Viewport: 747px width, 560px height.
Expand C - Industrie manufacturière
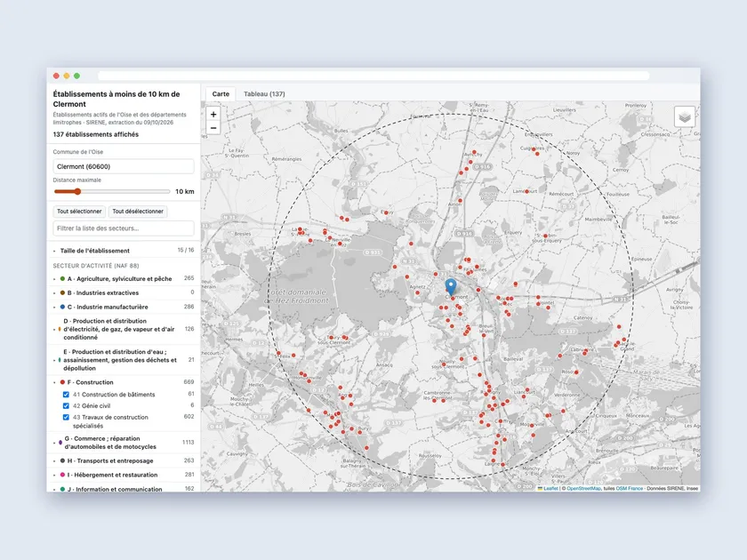click(124, 308)
